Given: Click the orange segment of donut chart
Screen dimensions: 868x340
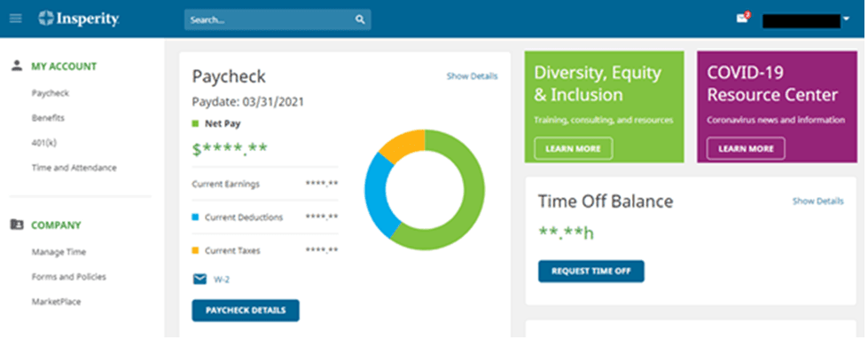Looking at the screenshot, I should pos(407,143).
